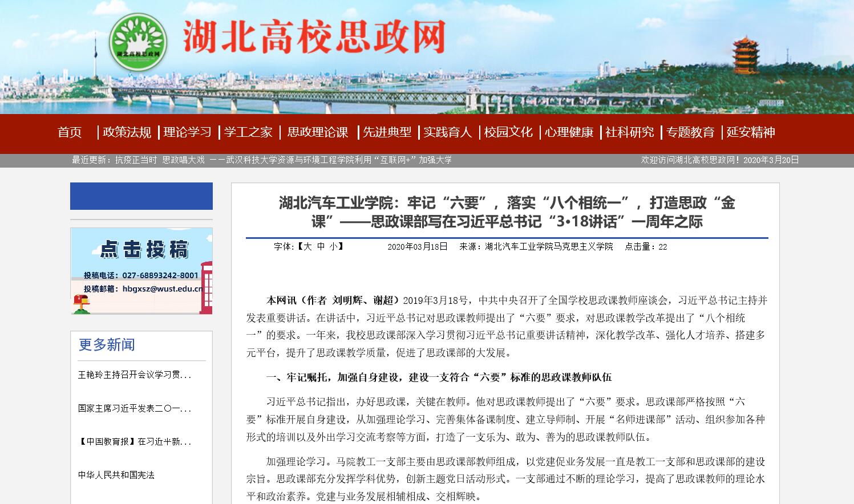Open news link 王艳玲主持召开会议学习贯...
The height and width of the screenshot is (504, 854).
coord(135,375)
